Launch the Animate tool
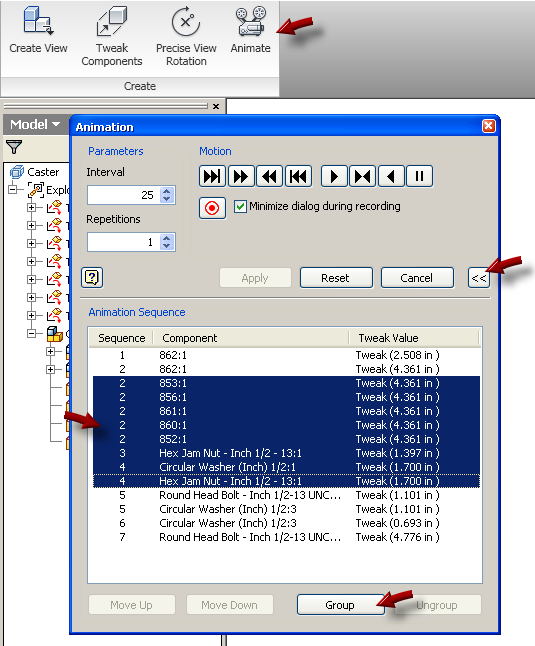 pos(250,31)
